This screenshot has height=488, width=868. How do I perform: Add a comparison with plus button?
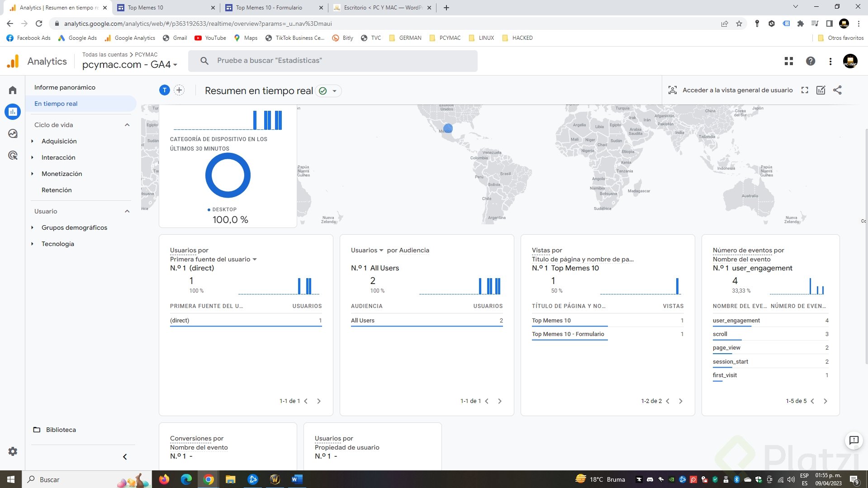point(179,90)
